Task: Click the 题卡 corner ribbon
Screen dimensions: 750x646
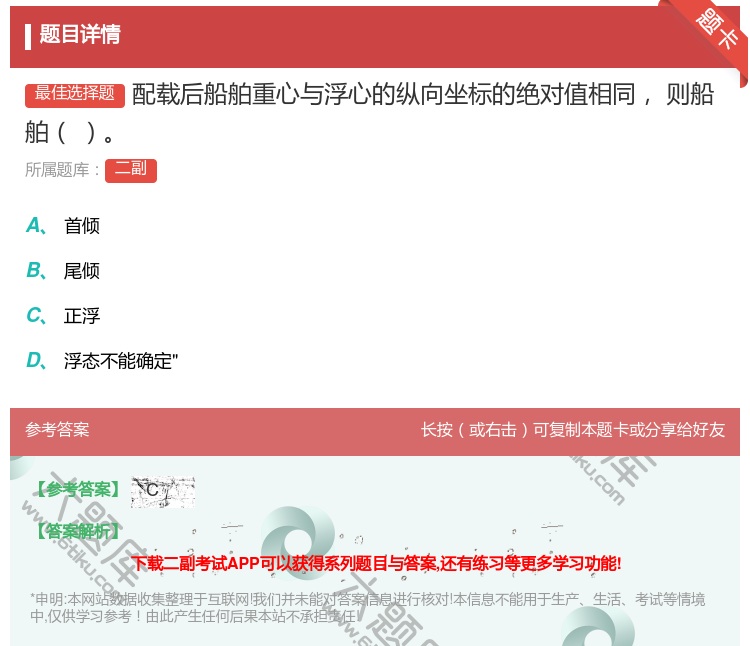Action: 715,30
